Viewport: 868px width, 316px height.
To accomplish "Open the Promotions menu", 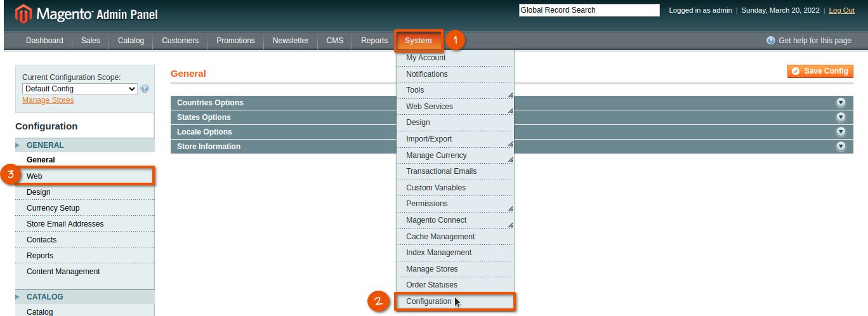I will [235, 41].
